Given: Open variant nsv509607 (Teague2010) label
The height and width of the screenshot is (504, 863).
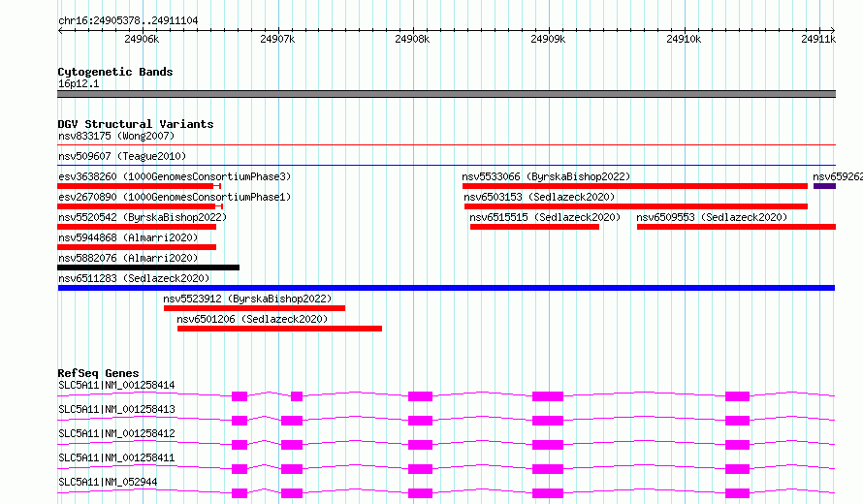Looking at the screenshot, I should [122, 156].
